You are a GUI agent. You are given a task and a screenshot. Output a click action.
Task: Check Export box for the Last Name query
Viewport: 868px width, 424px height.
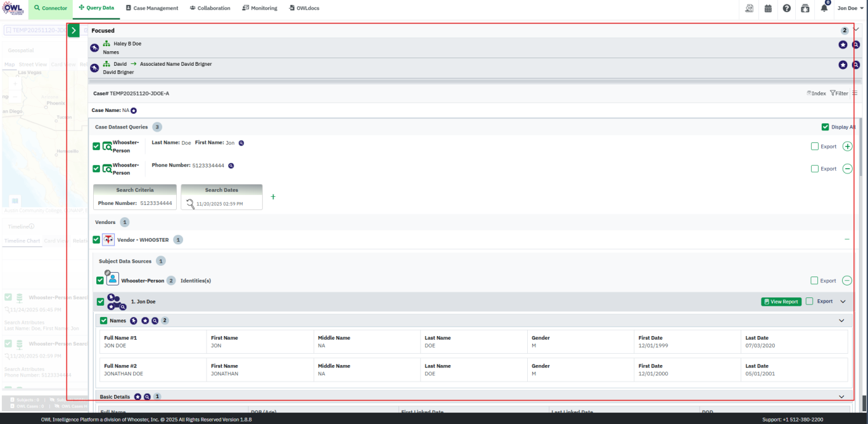(x=815, y=147)
